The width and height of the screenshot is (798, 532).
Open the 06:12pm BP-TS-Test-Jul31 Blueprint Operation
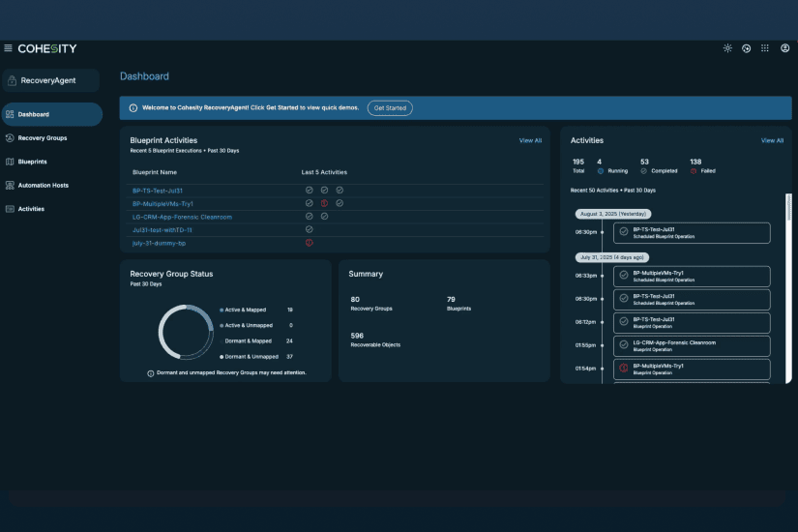[x=692, y=323]
